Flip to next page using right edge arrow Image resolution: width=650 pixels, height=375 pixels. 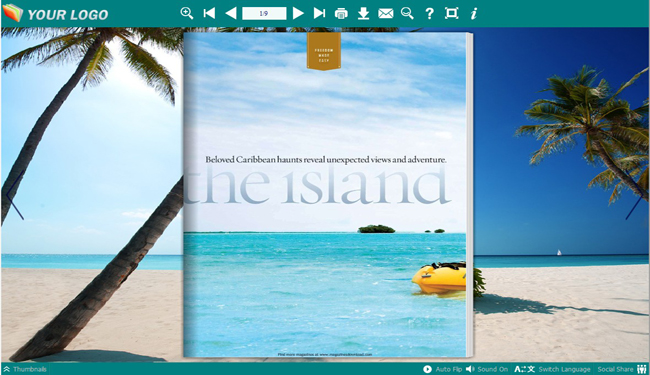point(634,196)
